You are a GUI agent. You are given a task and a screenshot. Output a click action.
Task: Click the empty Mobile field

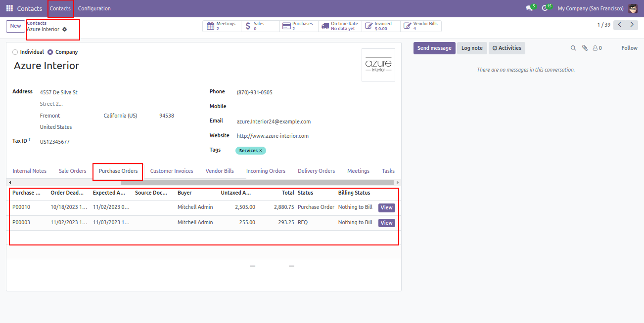315,106
